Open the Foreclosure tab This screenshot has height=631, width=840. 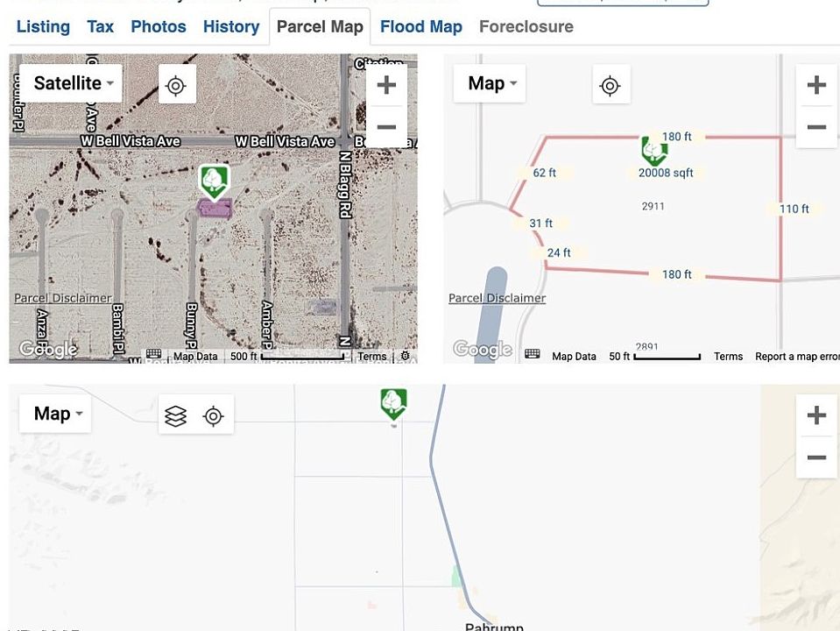coord(526,27)
